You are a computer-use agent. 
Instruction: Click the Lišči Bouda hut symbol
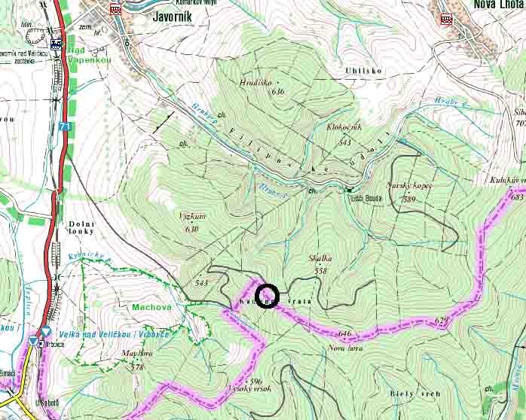(x=349, y=190)
